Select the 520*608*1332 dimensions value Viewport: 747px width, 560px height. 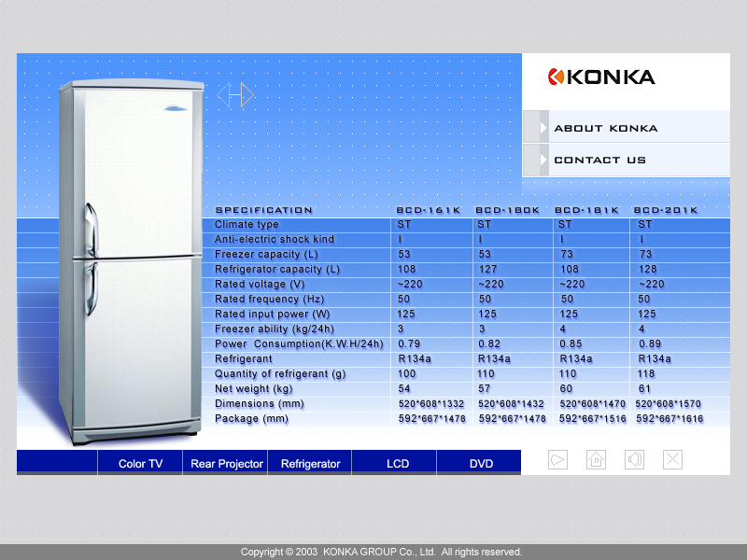click(x=431, y=404)
